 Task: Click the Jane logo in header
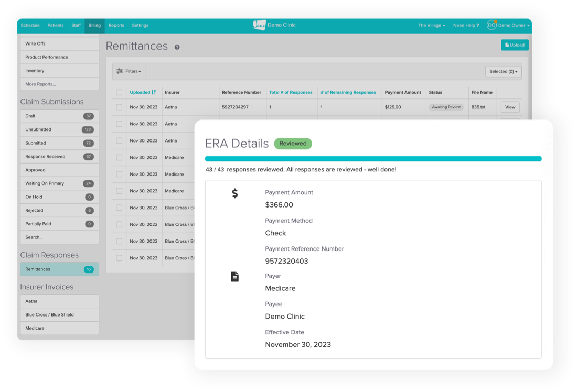point(260,25)
